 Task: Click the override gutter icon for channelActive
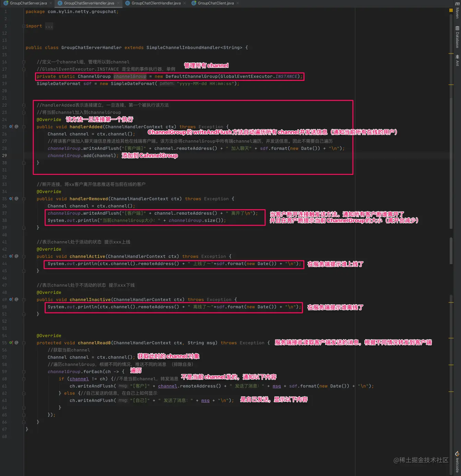pyautogui.click(x=11, y=256)
